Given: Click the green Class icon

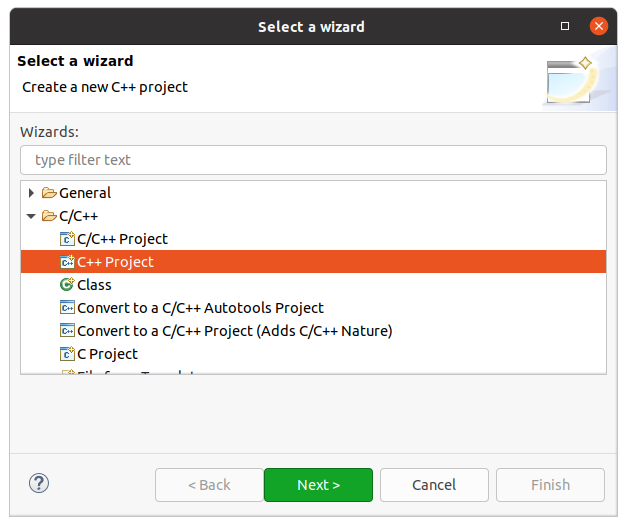Looking at the screenshot, I should coord(67,285).
